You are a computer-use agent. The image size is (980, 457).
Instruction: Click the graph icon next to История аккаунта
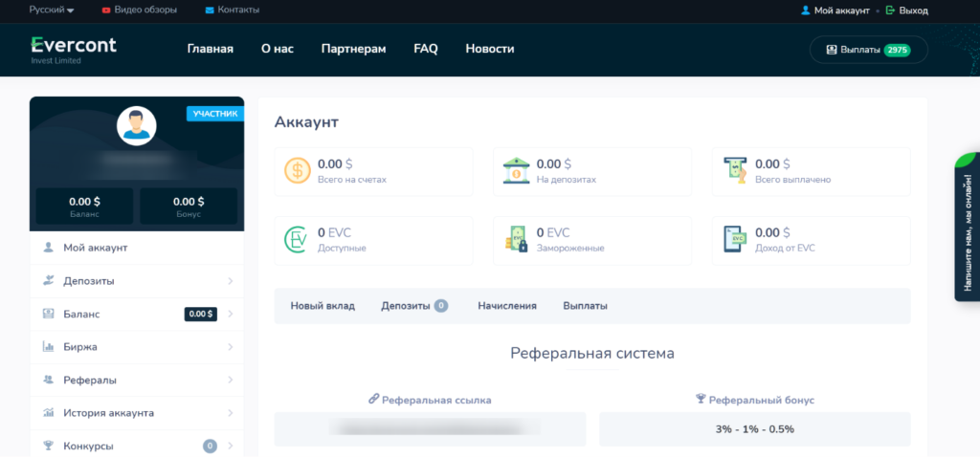tap(48, 413)
